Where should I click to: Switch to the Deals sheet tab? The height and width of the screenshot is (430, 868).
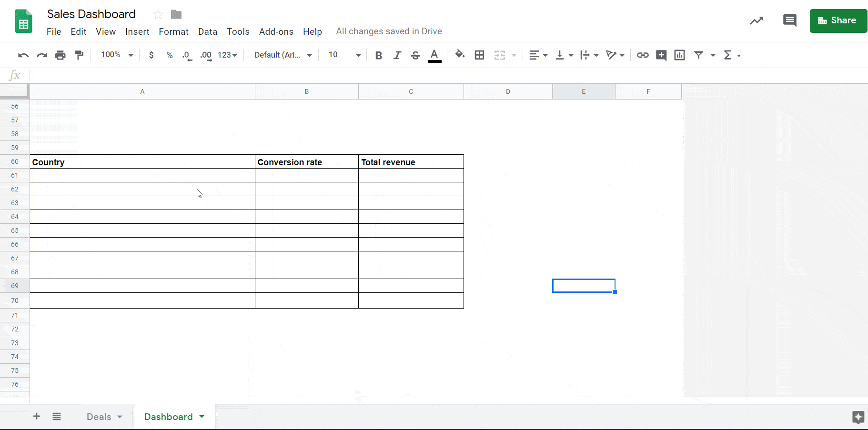(100, 416)
